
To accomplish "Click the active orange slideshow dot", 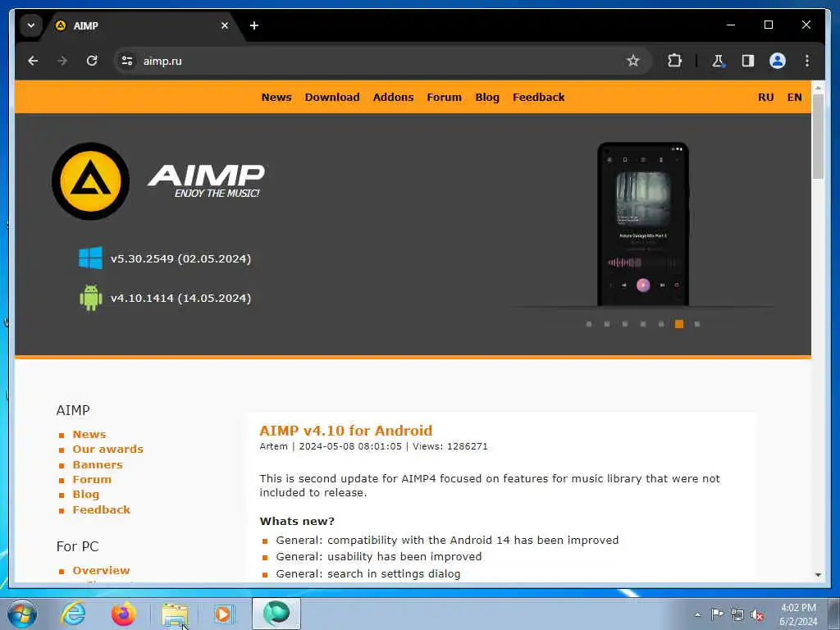I will click(678, 324).
